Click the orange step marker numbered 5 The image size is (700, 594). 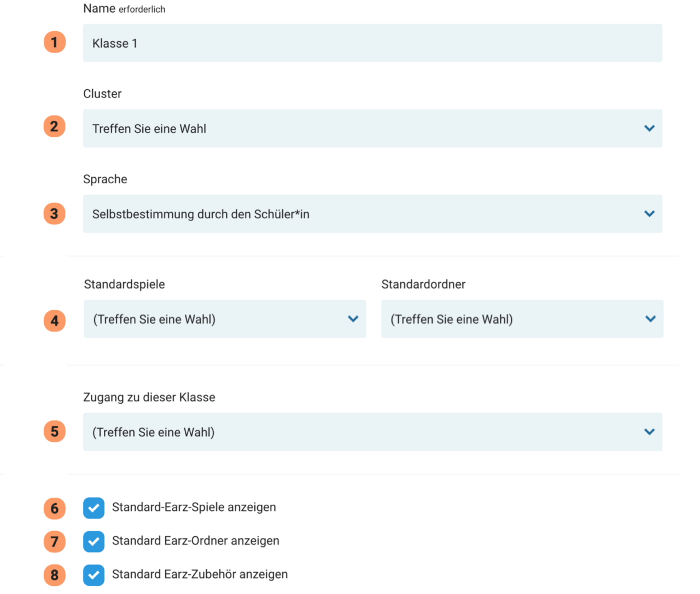[x=54, y=432]
